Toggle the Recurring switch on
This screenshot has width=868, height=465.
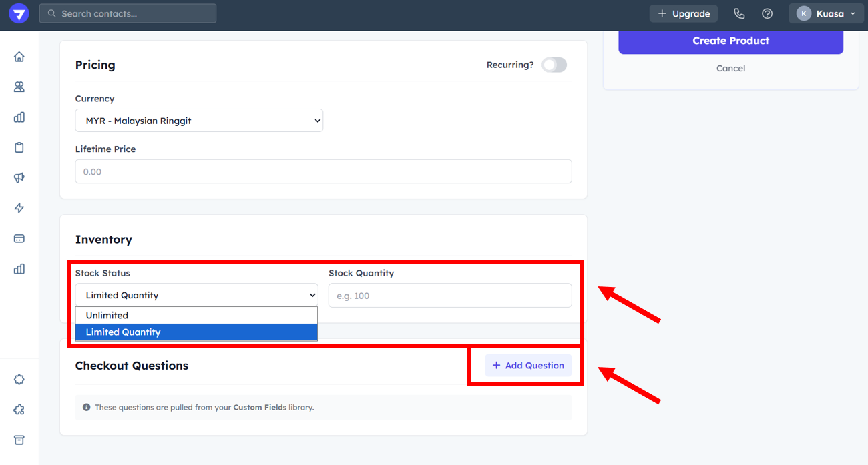point(554,65)
